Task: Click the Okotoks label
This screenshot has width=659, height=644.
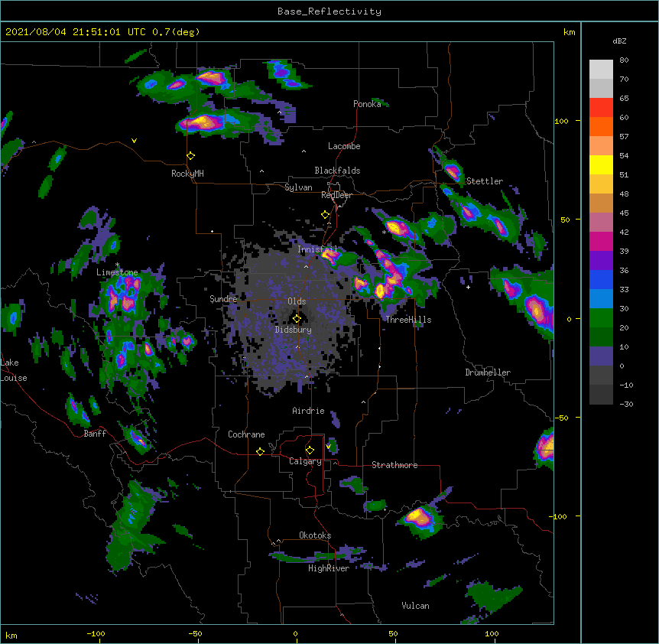Action: [x=315, y=535]
